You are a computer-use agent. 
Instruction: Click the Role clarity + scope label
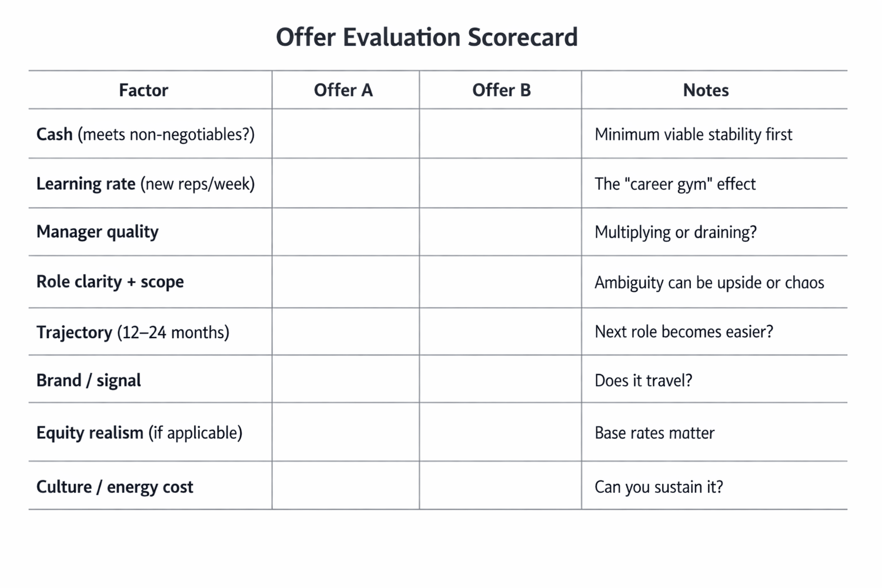[x=110, y=282]
